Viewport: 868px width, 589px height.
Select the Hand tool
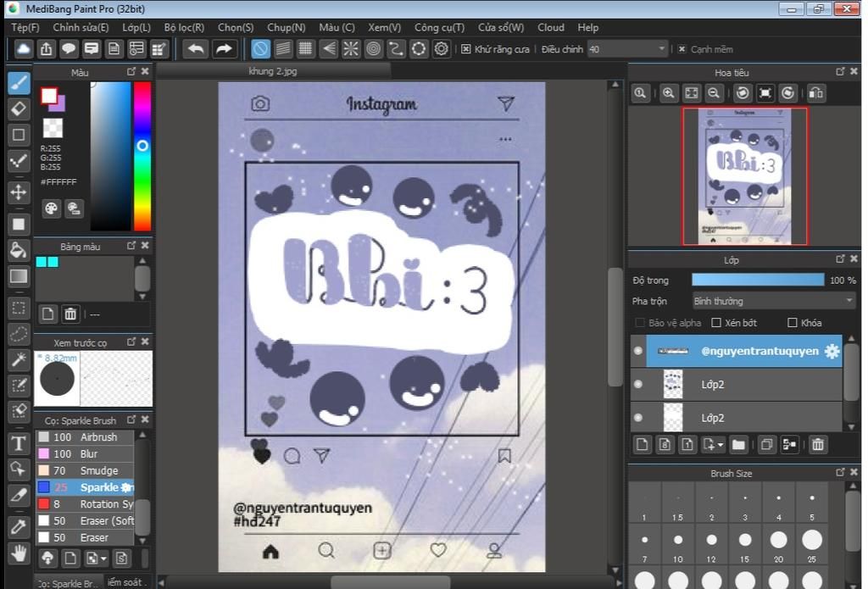19,553
